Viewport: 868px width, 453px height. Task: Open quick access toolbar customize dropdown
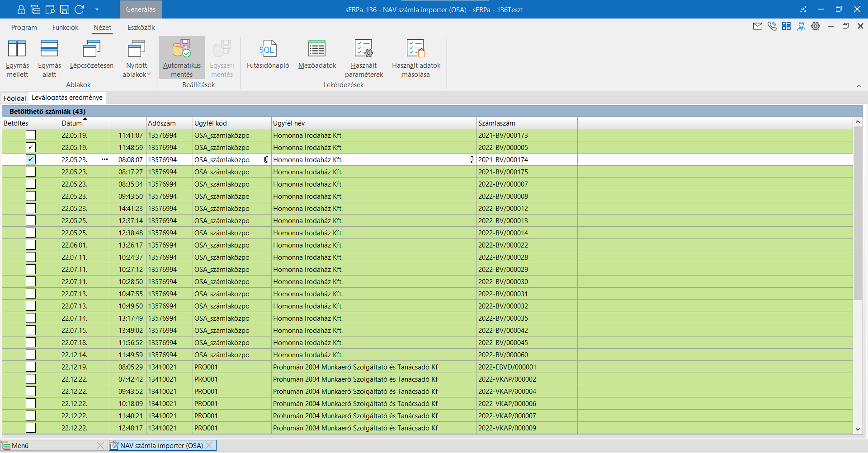pyautogui.click(x=97, y=9)
